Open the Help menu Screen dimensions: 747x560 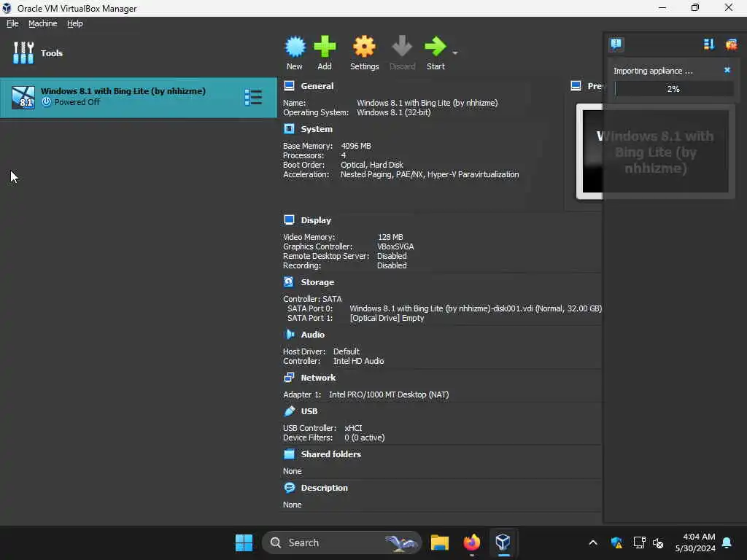(75, 23)
